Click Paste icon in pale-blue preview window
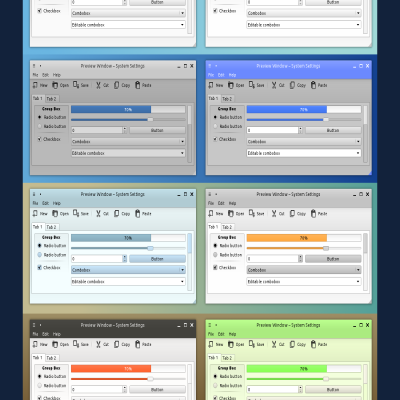This screenshot has height=400, width=400. tap(138, 213)
